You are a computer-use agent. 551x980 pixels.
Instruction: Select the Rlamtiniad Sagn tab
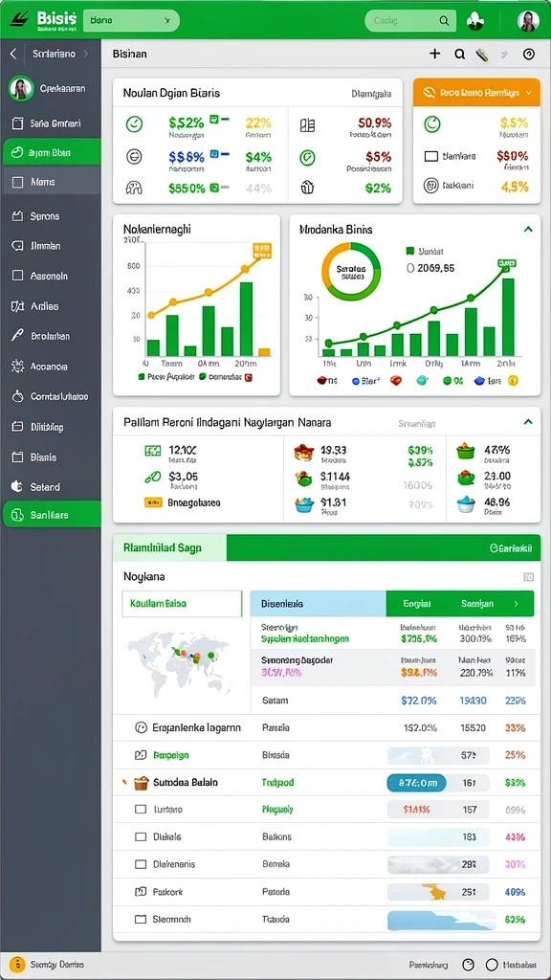point(170,548)
